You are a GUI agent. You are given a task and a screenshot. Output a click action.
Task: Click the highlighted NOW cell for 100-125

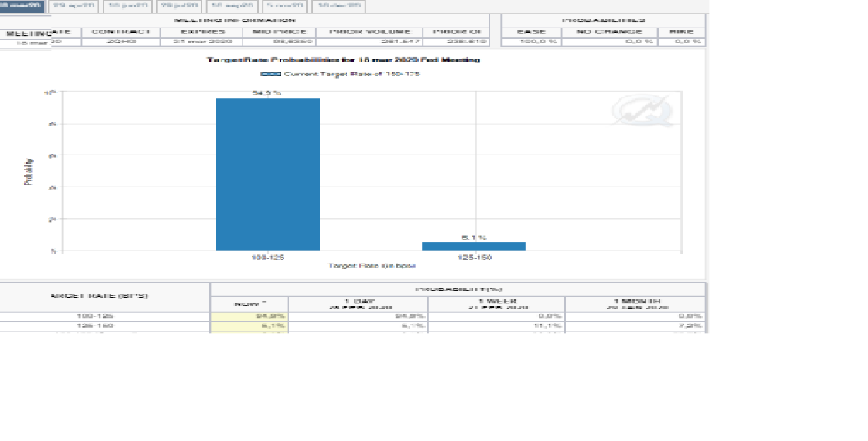[249, 316]
